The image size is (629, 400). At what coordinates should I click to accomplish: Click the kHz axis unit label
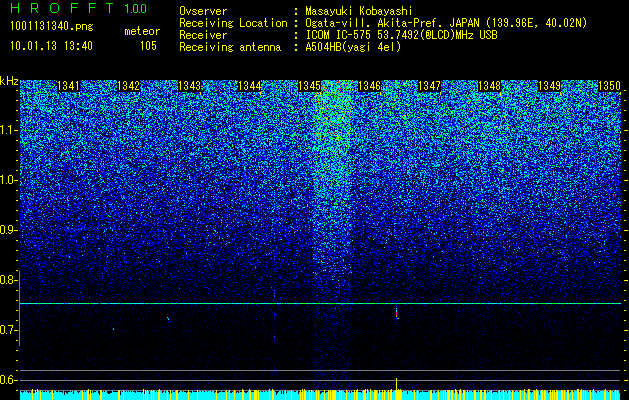pos(9,81)
